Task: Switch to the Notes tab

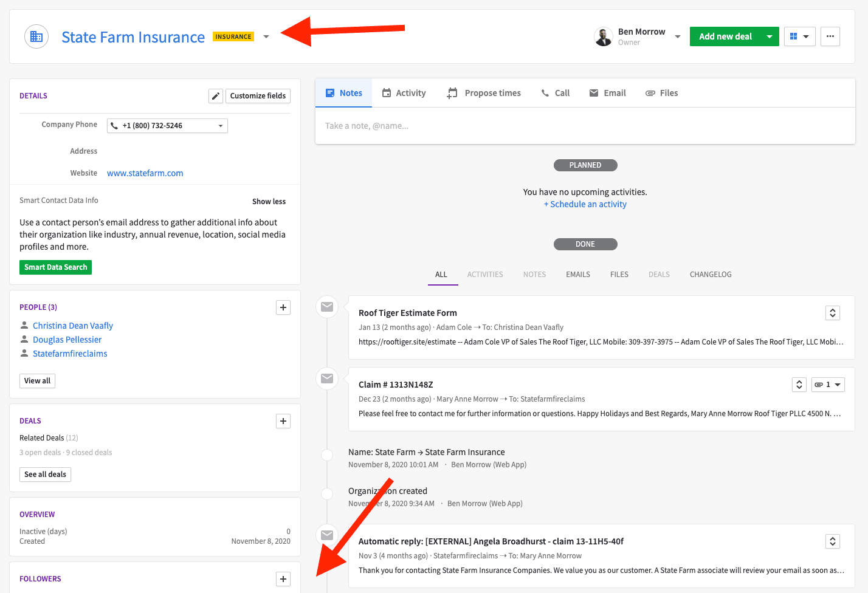Action: pos(343,93)
